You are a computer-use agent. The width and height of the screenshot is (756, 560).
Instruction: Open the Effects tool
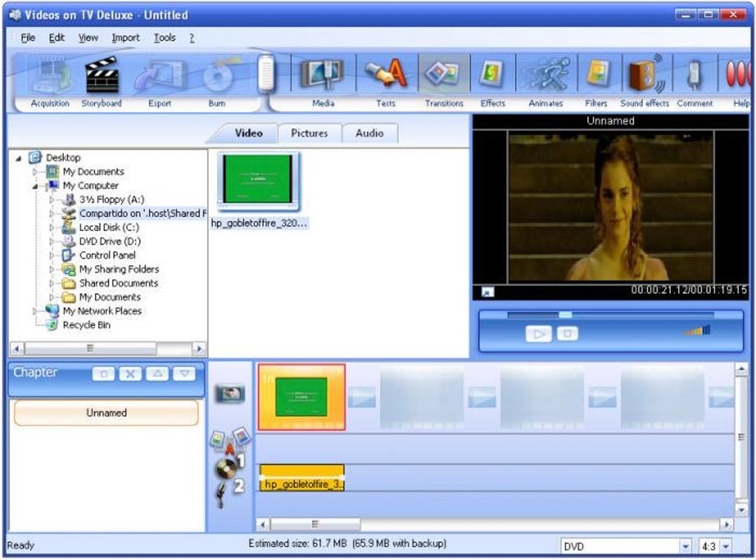(493, 82)
